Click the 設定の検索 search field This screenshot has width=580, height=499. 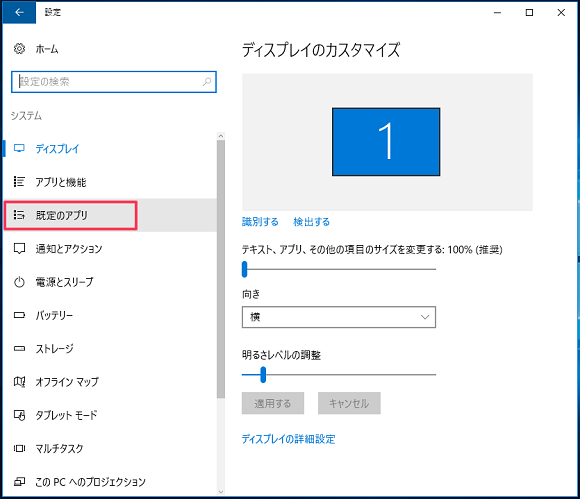coord(114,82)
